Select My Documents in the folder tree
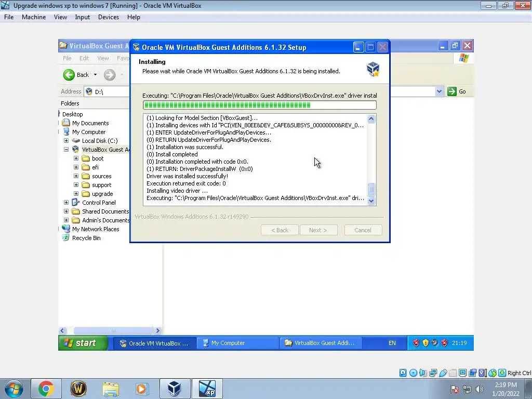The width and height of the screenshot is (532, 399). click(90, 123)
